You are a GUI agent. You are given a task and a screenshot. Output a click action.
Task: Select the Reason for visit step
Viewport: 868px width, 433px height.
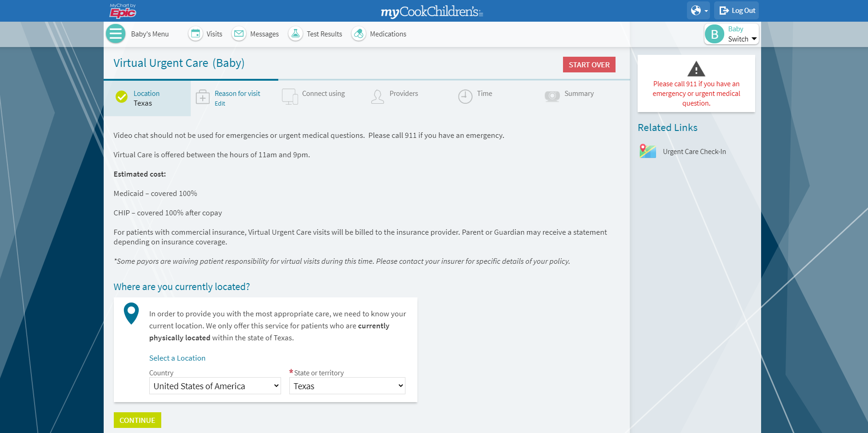[x=237, y=94]
